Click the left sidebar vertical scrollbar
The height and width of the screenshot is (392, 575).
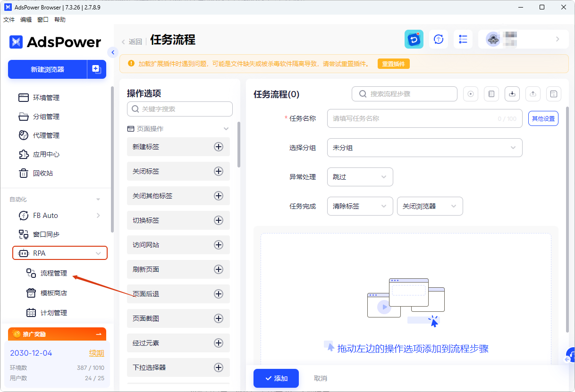click(112, 159)
